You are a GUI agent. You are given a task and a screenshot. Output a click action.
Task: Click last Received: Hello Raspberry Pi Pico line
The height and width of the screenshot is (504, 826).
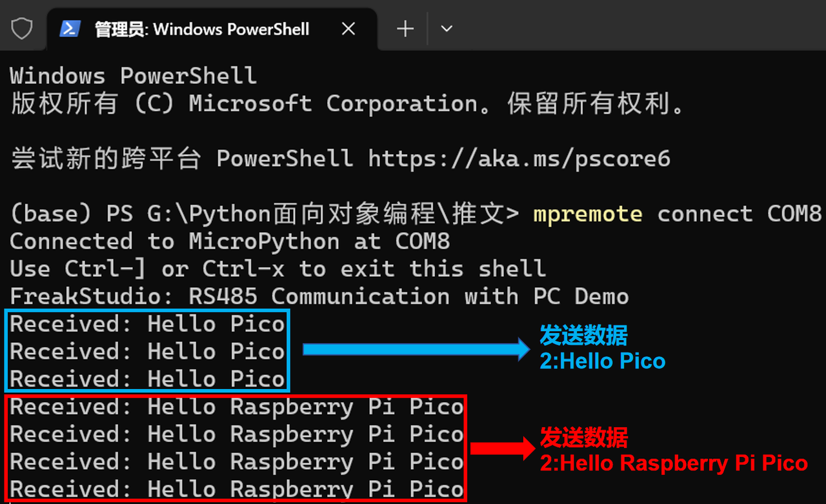[237, 489]
